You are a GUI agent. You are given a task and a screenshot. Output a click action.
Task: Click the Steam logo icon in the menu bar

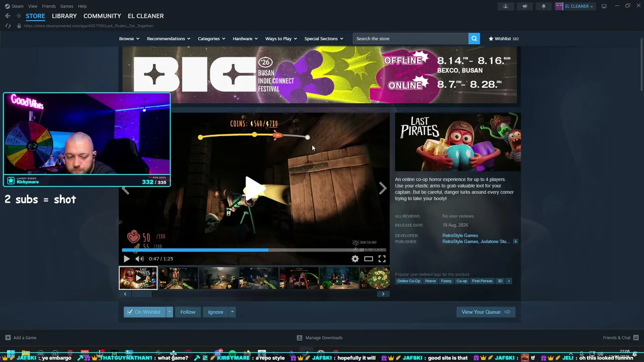click(7, 6)
